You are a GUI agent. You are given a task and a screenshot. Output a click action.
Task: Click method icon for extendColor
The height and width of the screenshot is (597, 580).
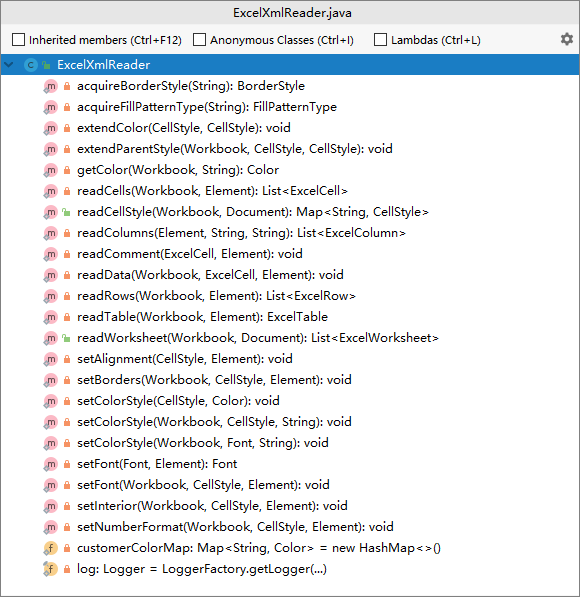click(50, 128)
